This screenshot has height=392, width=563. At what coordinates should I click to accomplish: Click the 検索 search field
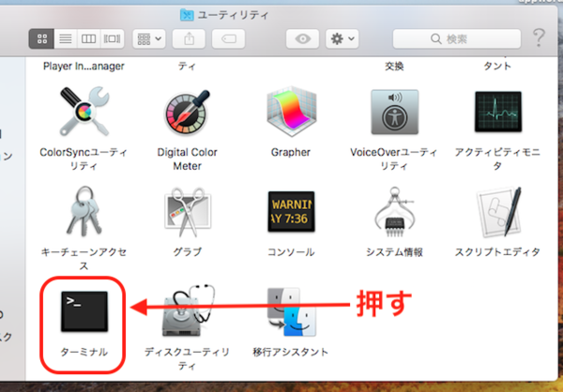457,38
